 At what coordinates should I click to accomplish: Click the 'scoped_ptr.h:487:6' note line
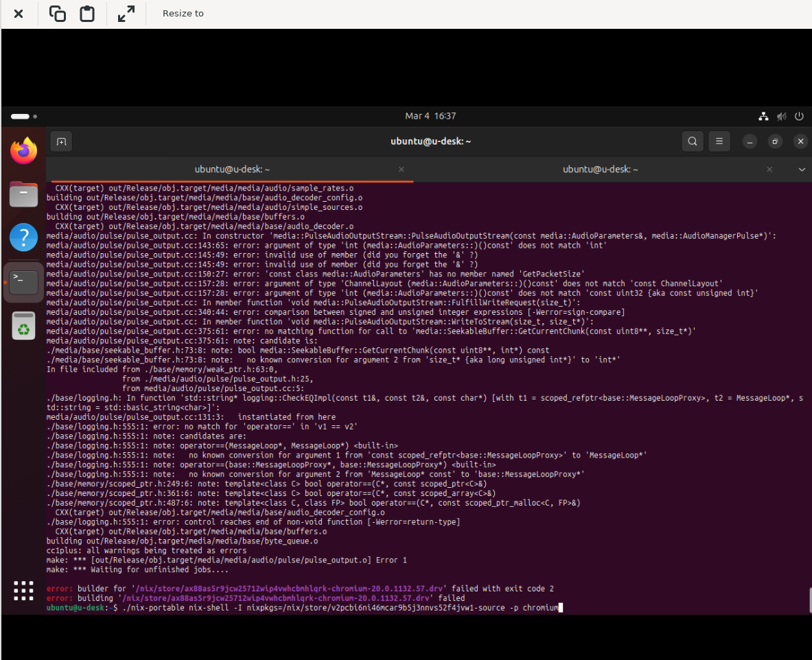point(313,503)
